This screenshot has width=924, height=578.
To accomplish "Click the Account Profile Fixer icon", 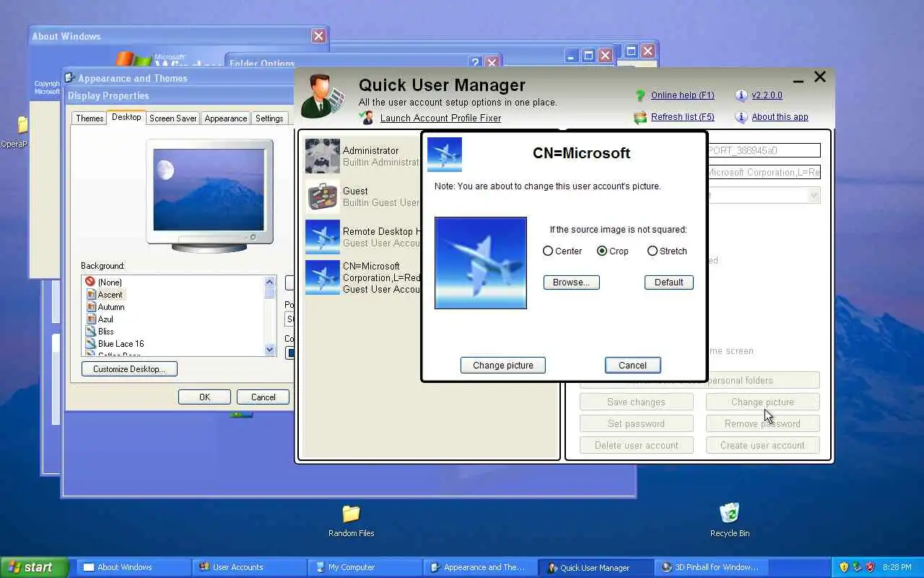I will 367,118.
